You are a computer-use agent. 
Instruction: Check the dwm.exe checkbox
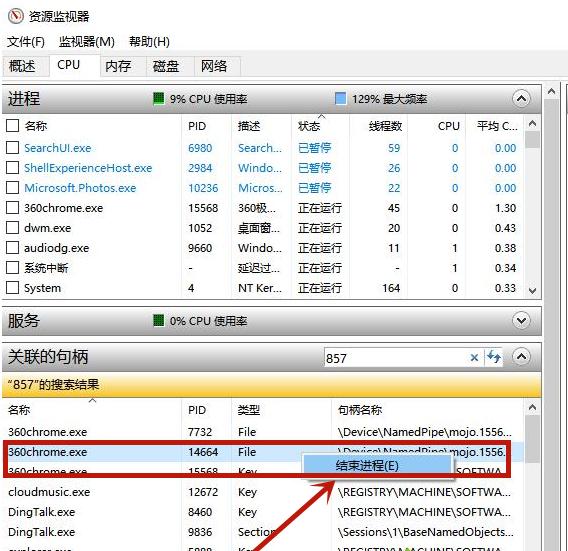pyautogui.click(x=12, y=228)
